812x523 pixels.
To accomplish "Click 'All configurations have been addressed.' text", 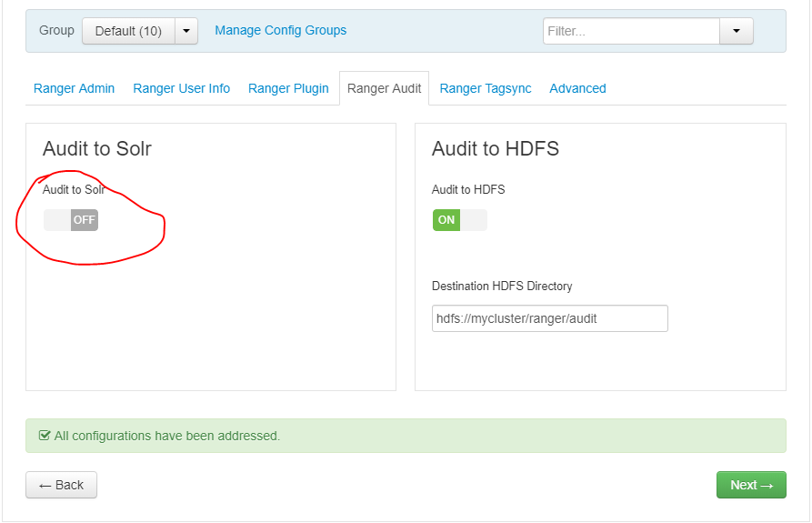I will click(166, 436).
